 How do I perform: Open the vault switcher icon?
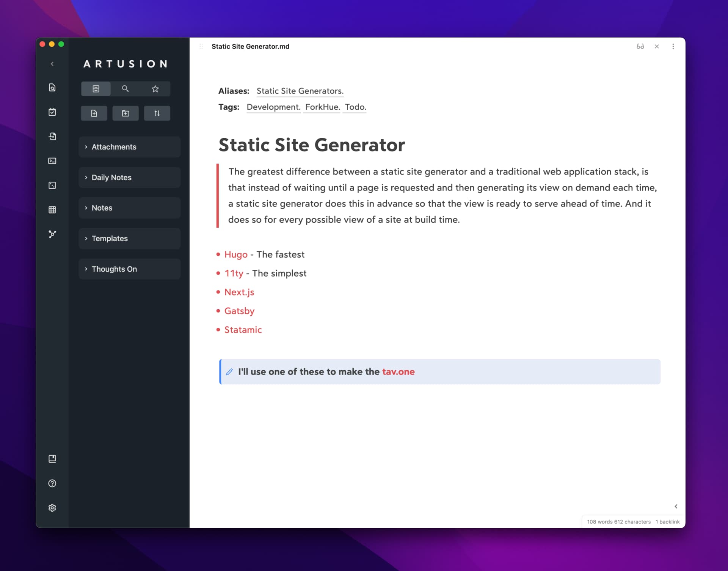tap(52, 459)
